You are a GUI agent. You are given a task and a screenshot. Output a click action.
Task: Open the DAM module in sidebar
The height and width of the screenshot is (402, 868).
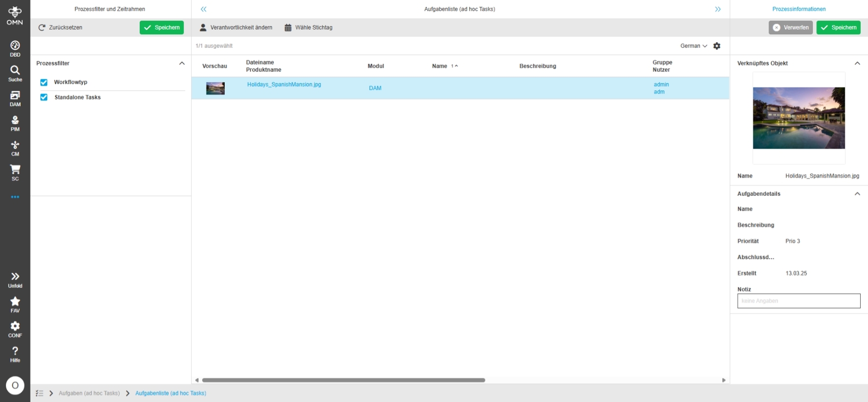tap(15, 98)
